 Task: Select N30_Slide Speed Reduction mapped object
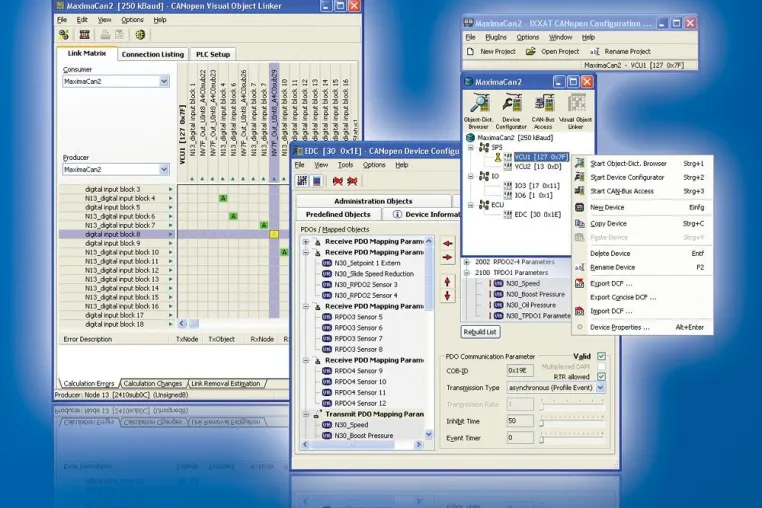point(374,274)
